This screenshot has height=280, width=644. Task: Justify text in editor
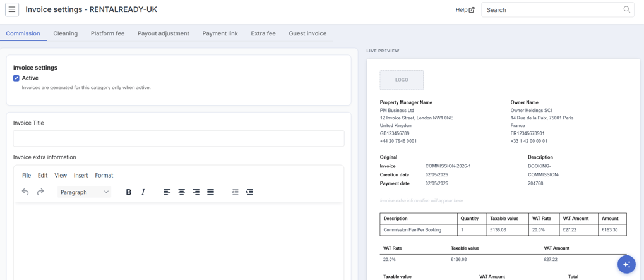pyautogui.click(x=210, y=192)
